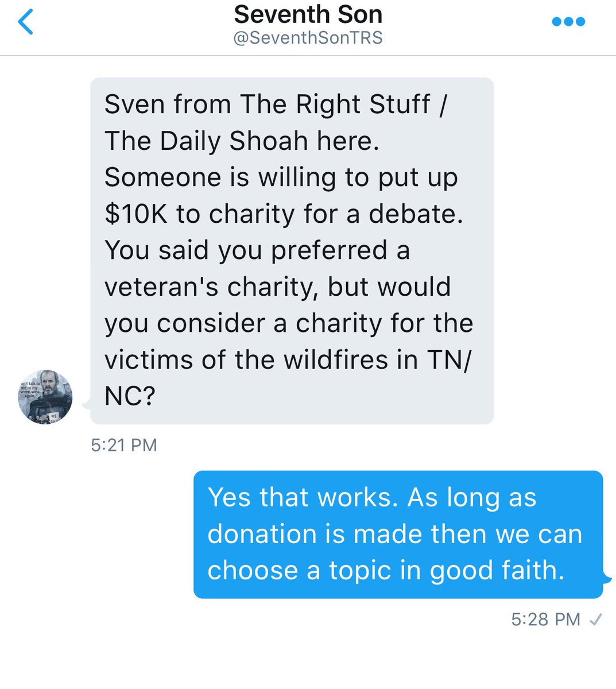Image resolution: width=616 pixels, height=689 pixels.
Task: Go back using the blue arrow
Action: coord(26,22)
